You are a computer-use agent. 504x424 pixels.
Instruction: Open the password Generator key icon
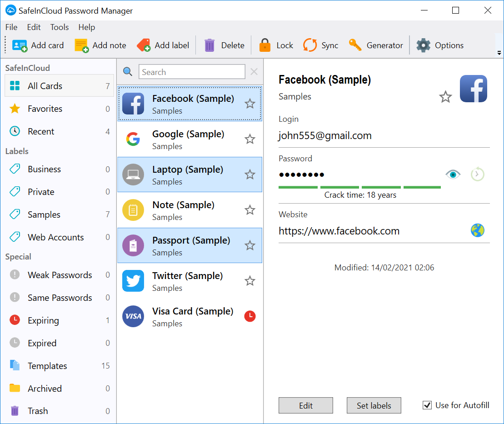(x=355, y=45)
